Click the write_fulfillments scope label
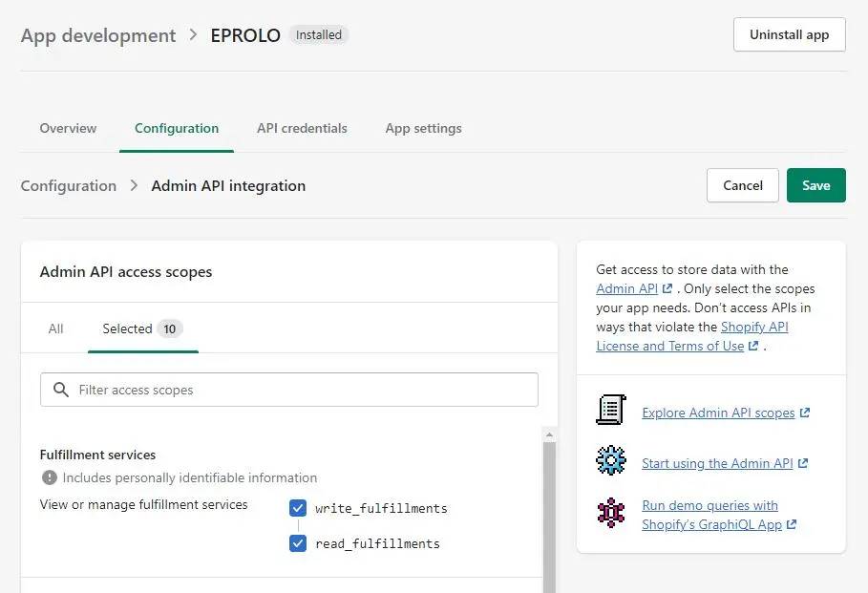Screen dimensions: 868x593 point(381,508)
